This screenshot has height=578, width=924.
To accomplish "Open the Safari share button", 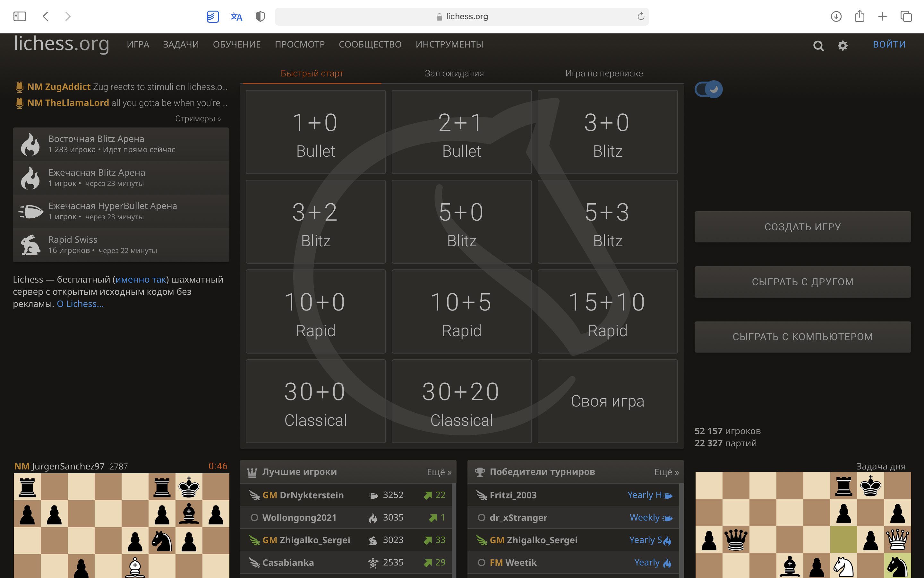I will pyautogui.click(x=860, y=16).
